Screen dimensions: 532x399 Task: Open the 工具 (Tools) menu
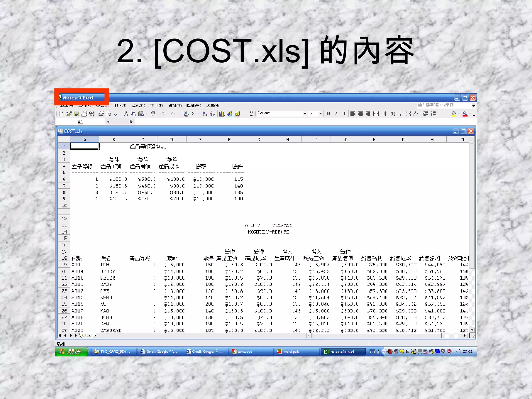point(157,105)
